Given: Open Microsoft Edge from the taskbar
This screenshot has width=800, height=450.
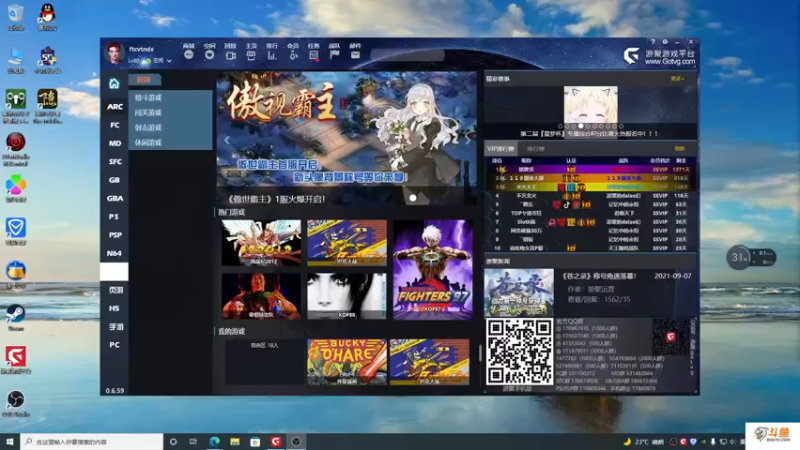Looking at the screenshot, I should point(214,442).
